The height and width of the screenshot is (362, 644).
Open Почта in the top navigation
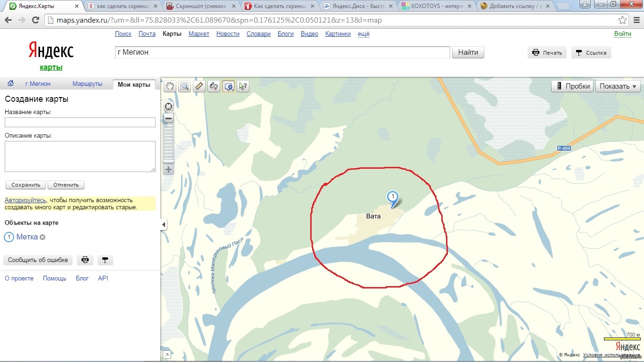[147, 34]
